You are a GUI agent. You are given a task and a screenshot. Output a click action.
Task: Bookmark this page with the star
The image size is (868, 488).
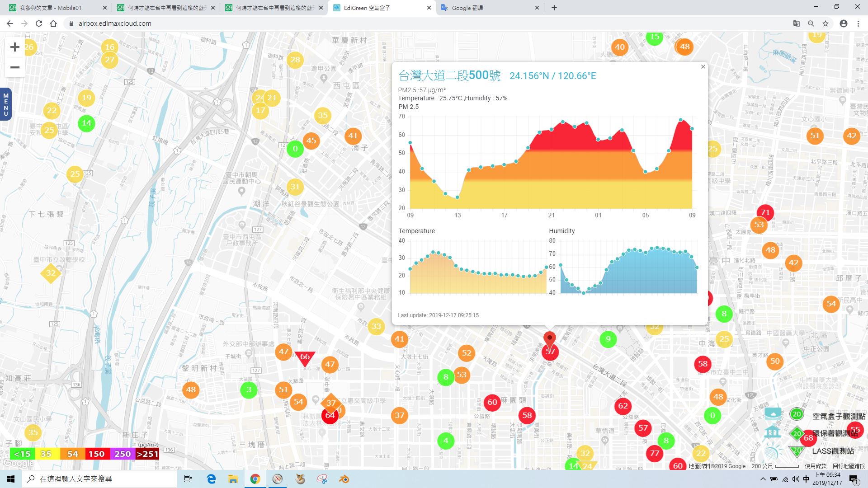pyautogui.click(x=826, y=23)
